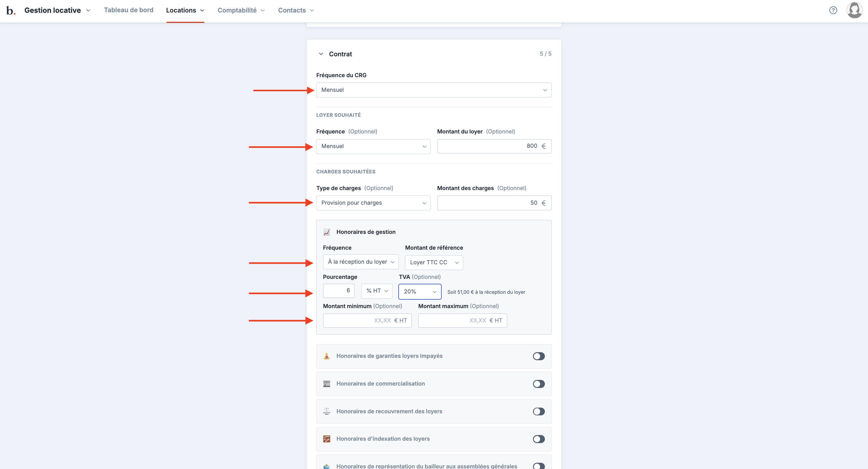The height and width of the screenshot is (469, 868).
Task: Open the TVA 20% dropdown
Action: (x=419, y=291)
